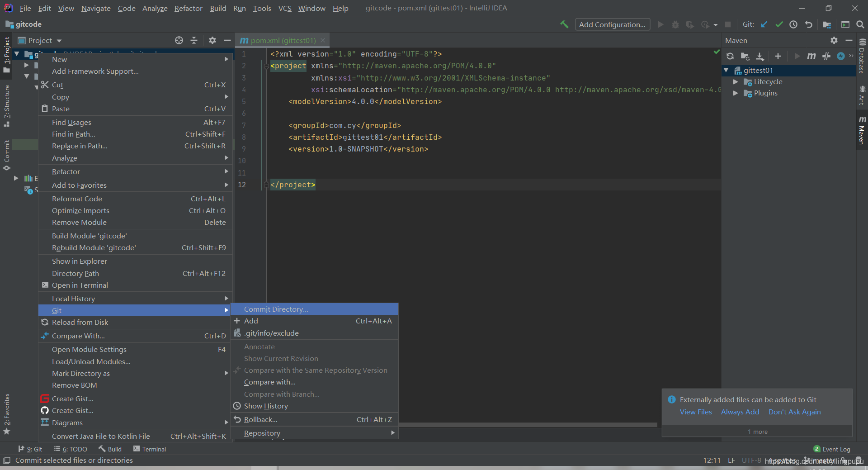The image size is (868, 470).
Task: Click Maven run arrow icon
Action: coord(797,56)
